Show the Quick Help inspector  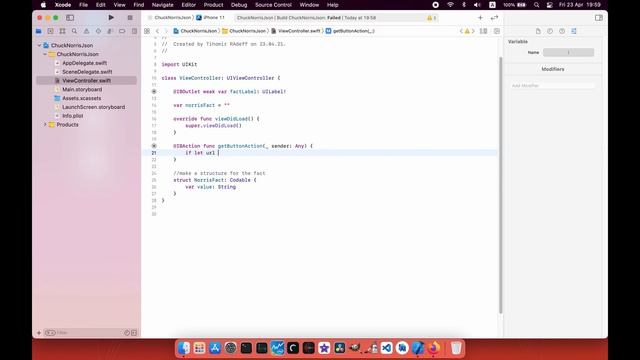[562, 31]
